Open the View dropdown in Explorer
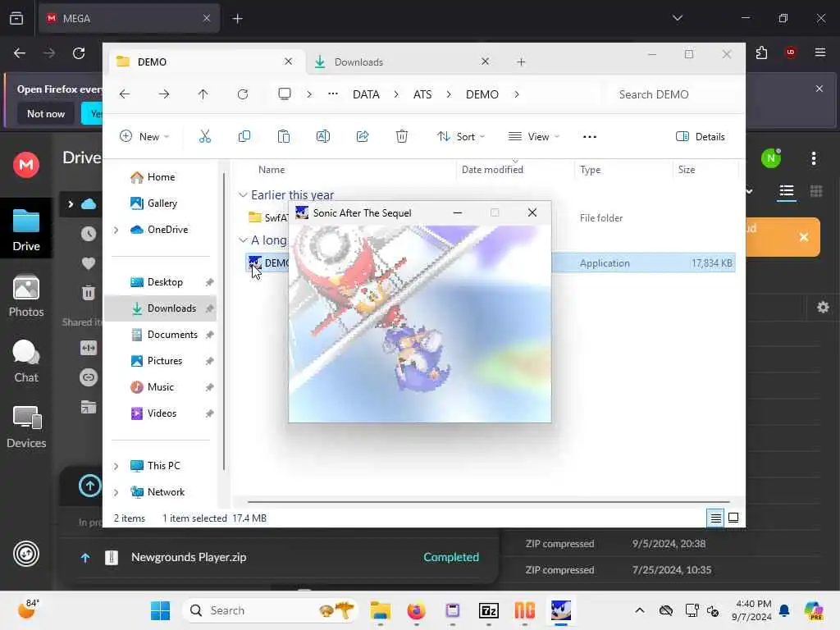840x630 pixels. [533, 137]
